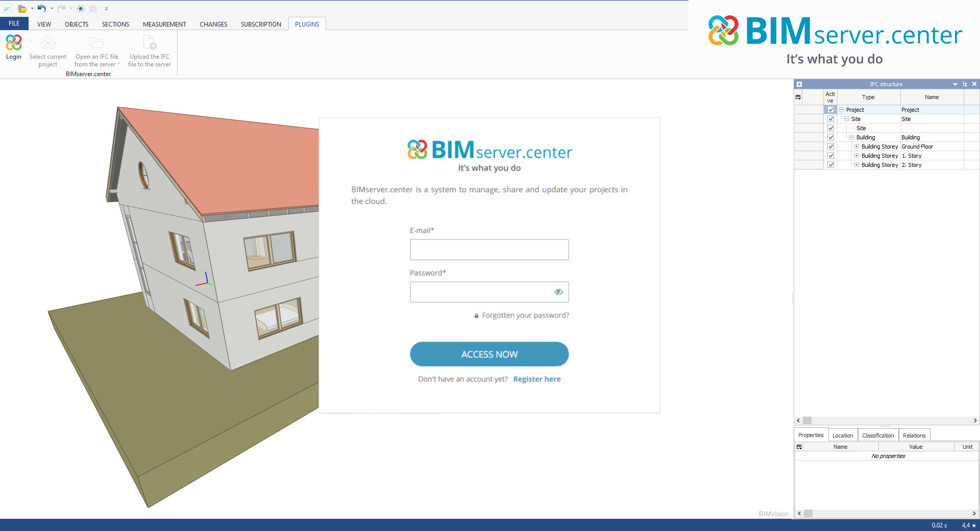This screenshot has height=531, width=980.
Task: Close the IFC structure panel
Action: (974, 84)
